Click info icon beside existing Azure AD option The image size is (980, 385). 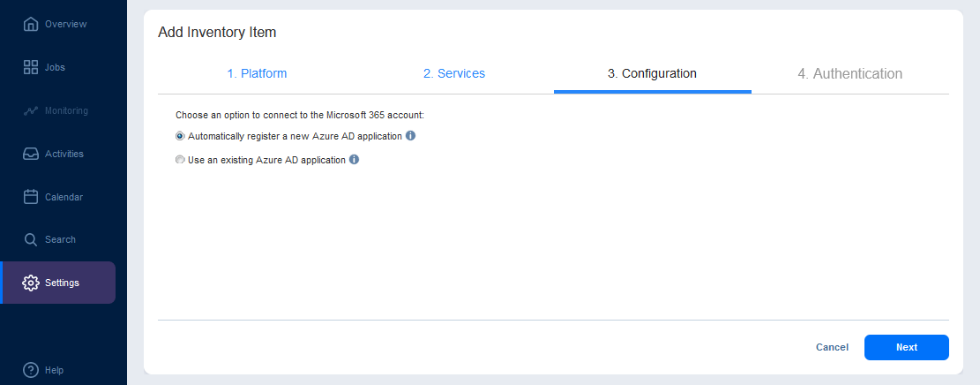pos(354,160)
